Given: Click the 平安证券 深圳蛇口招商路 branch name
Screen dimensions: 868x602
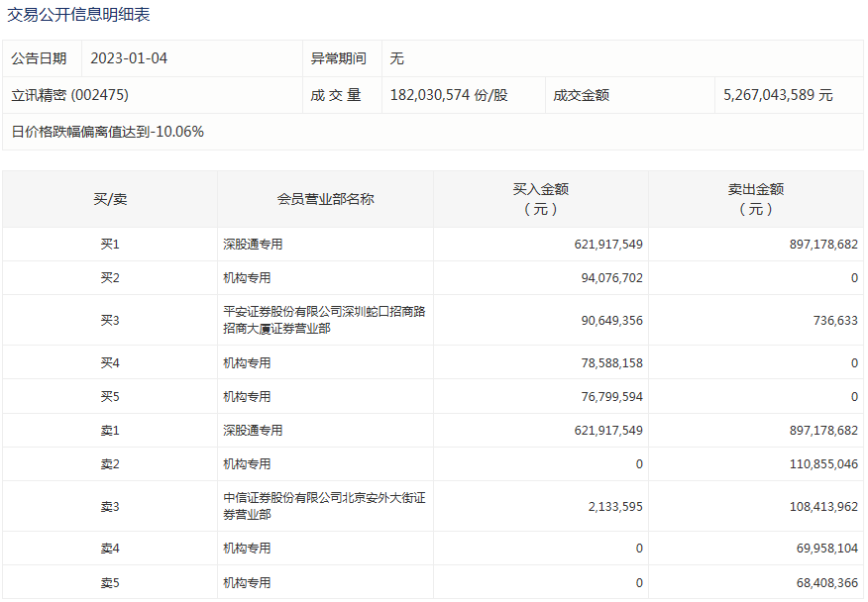Looking at the screenshot, I should tap(324, 321).
